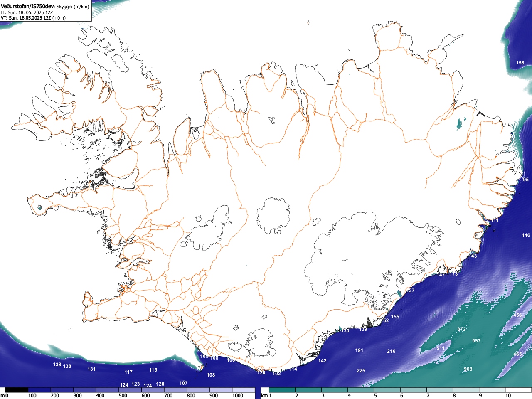Click the 300 tick label on meter scale

pos(77,396)
